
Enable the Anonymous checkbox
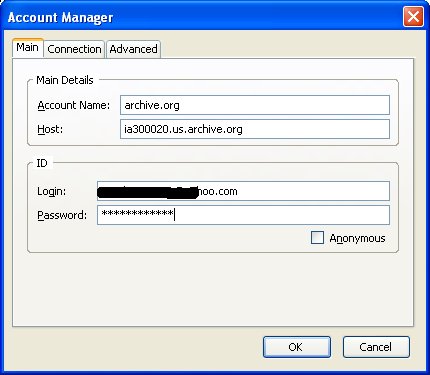coord(317,238)
